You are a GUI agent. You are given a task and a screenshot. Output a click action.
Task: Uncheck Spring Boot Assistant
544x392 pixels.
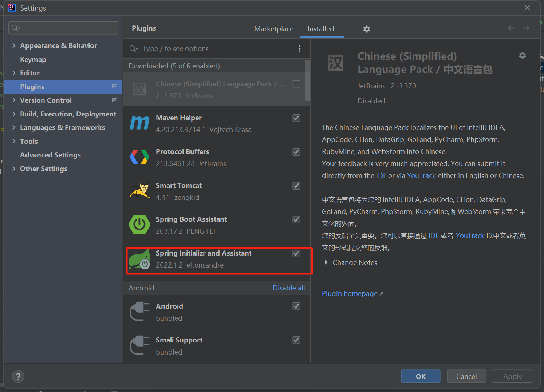[296, 219]
